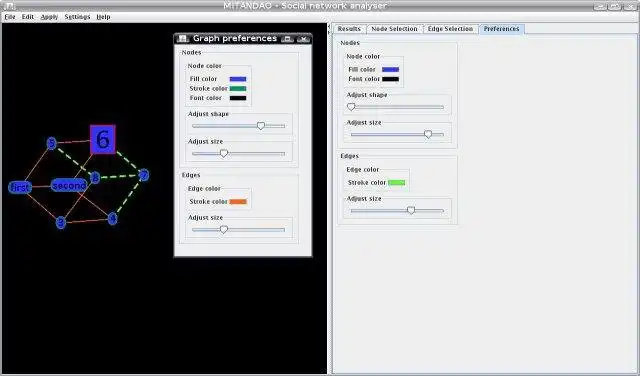Select graph node 8

click(x=95, y=178)
